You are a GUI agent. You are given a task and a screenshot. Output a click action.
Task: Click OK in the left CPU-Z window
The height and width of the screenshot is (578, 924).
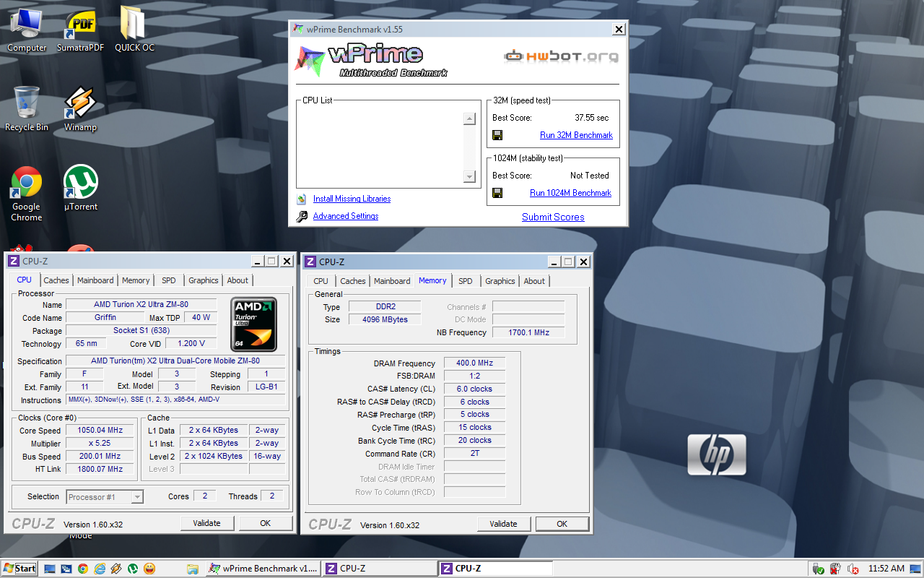(266, 523)
